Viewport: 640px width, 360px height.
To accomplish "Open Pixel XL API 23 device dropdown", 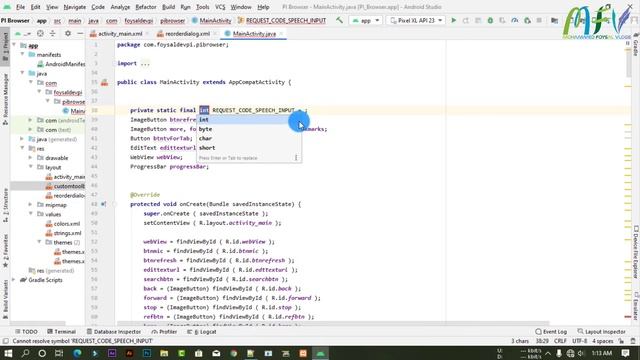I will point(416,20).
